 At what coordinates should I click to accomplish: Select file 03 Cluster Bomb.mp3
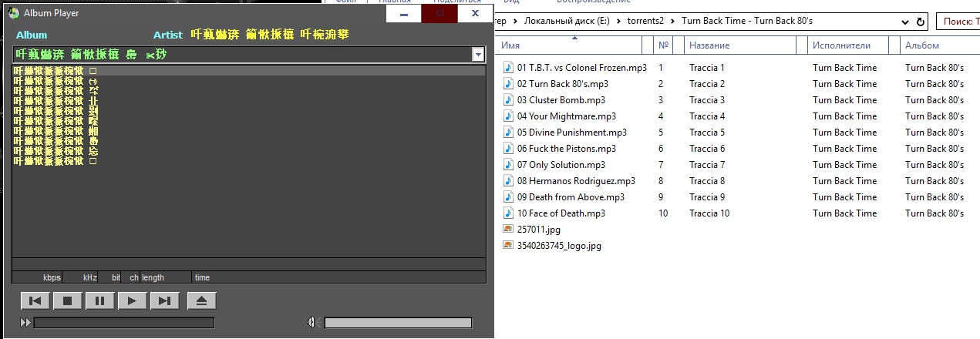click(x=561, y=100)
